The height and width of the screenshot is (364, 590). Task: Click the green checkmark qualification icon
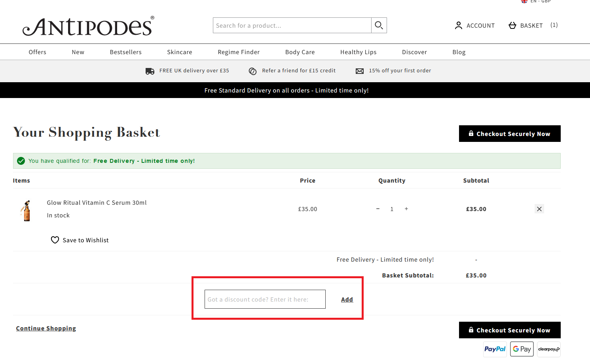pos(21,161)
